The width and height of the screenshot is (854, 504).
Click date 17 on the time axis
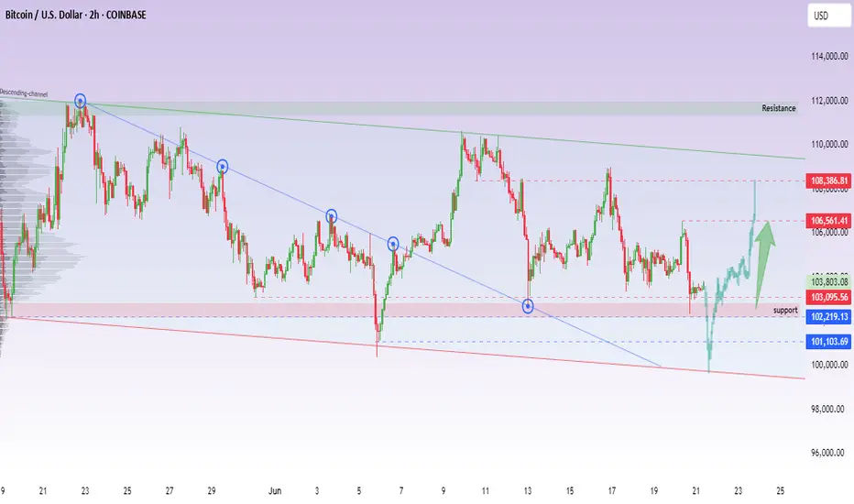pyautogui.click(x=611, y=491)
